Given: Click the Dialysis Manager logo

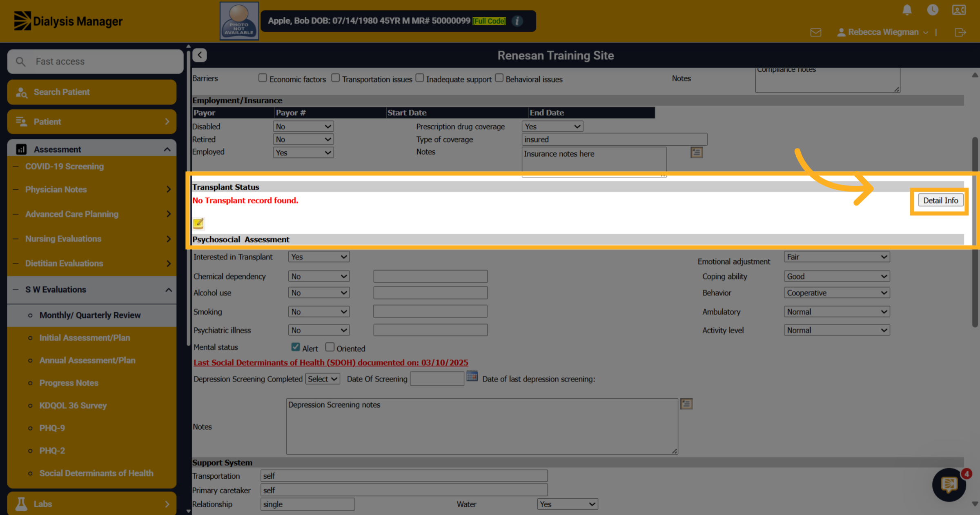Looking at the screenshot, I should point(68,21).
